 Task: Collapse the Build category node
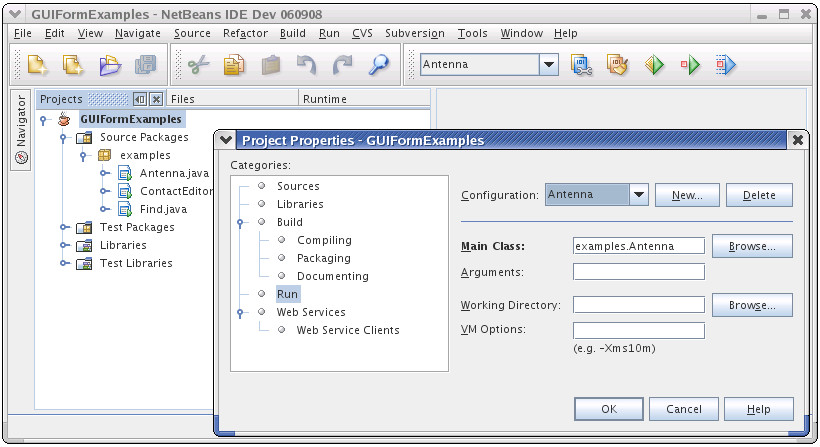(x=240, y=223)
